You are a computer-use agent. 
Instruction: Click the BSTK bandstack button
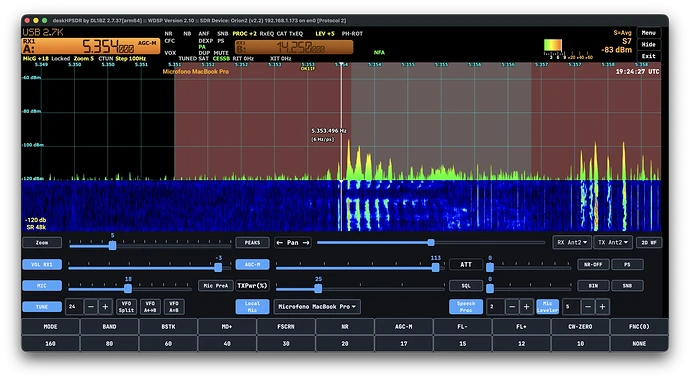(168, 327)
